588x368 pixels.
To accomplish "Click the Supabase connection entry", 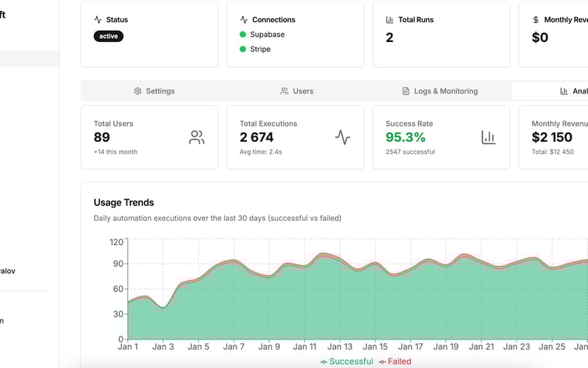I will point(262,34).
